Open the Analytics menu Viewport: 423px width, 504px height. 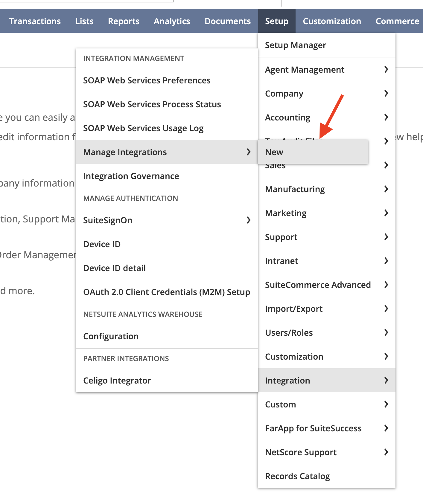172,21
